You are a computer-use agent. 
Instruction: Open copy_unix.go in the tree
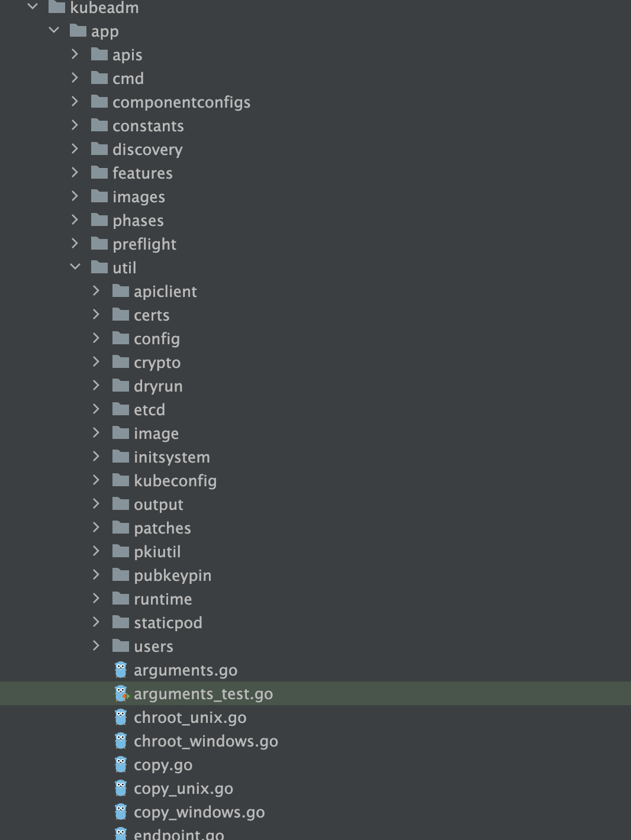pyautogui.click(x=183, y=788)
